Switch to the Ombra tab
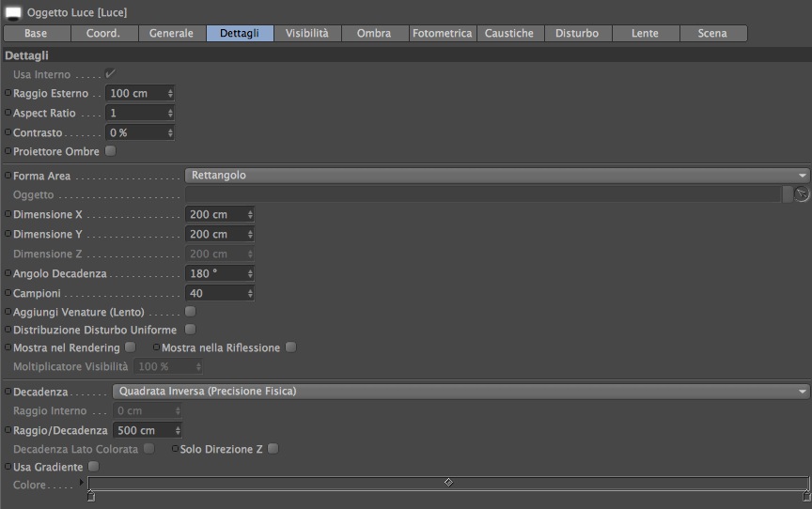Screen dimensions: 812x509 [x=374, y=33]
